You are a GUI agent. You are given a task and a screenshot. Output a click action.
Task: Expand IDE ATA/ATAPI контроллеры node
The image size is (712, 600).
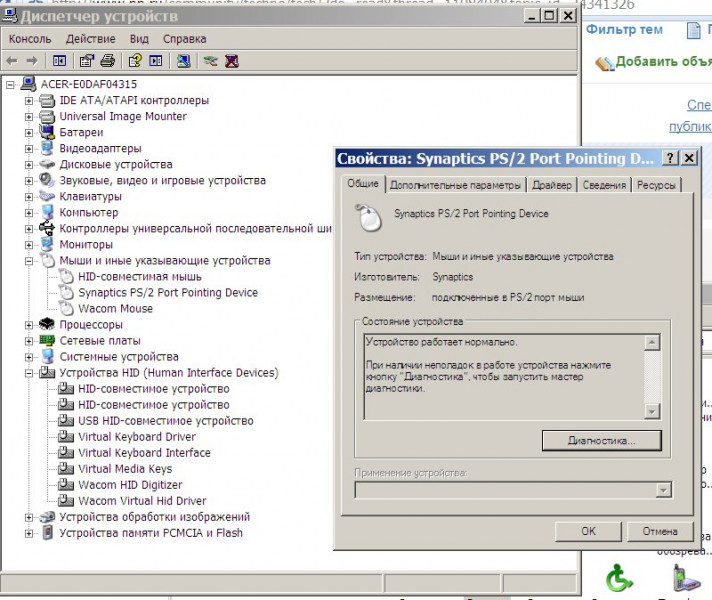pyautogui.click(x=29, y=100)
